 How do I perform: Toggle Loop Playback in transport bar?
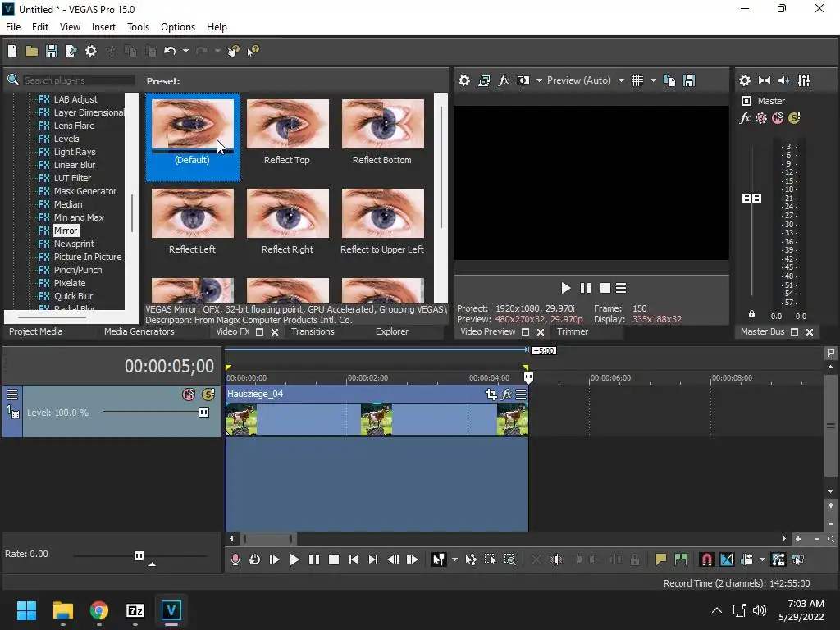coord(254,559)
